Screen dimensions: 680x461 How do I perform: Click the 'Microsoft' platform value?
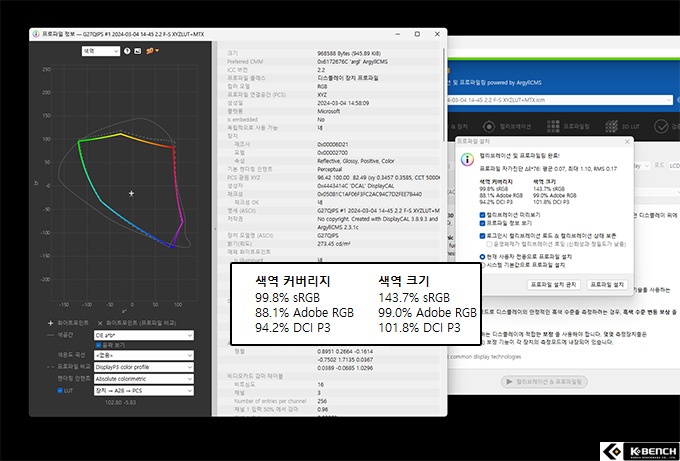coord(328,111)
